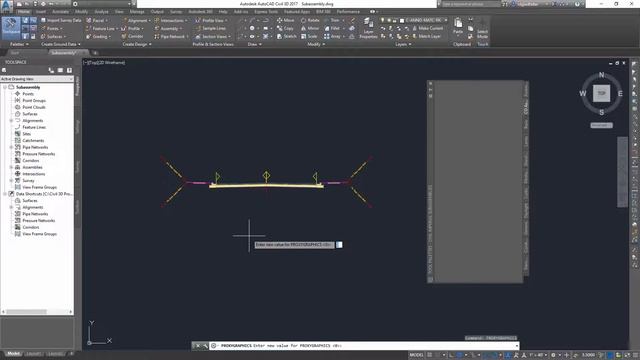Click the ViewCube TOP face
This screenshot has height=360, width=640.
click(x=601, y=93)
